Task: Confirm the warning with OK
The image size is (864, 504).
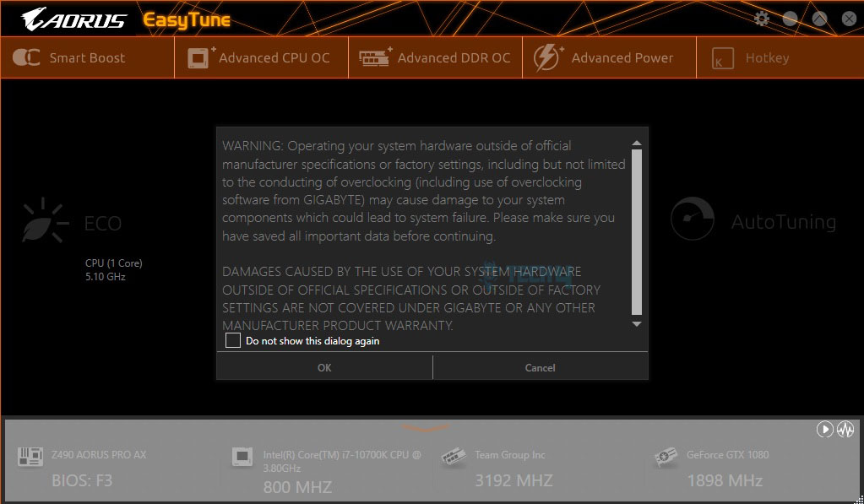Action: point(324,367)
